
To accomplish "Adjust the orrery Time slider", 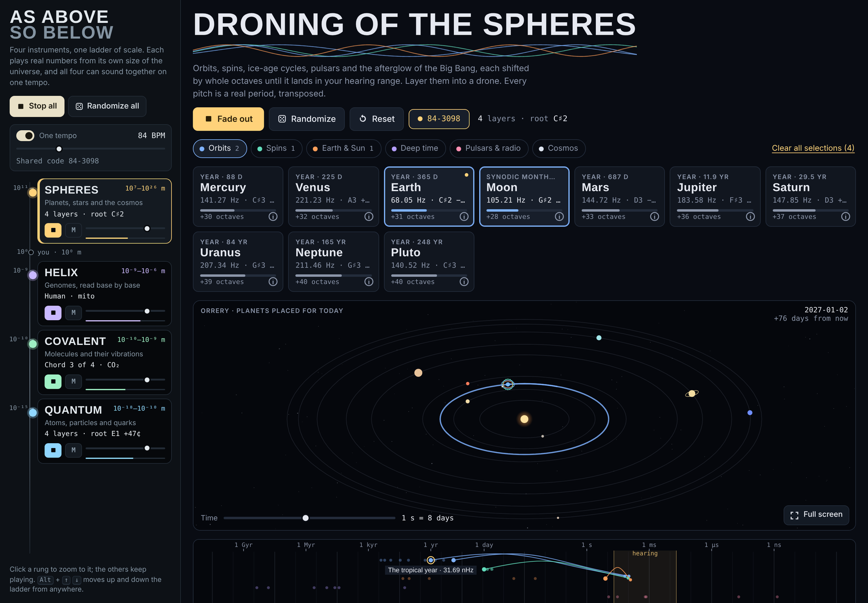I will (x=309, y=518).
